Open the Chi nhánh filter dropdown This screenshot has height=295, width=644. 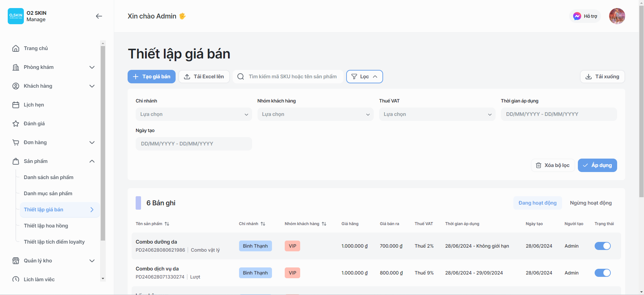[x=194, y=114]
